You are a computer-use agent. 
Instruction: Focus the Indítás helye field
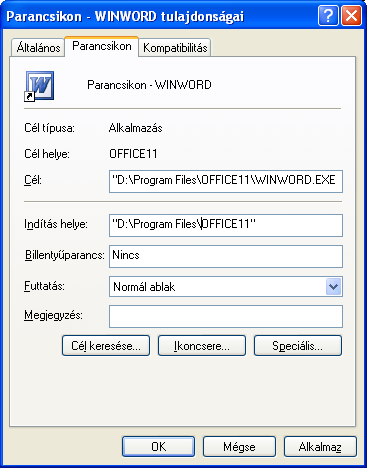(x=226, y=225)
